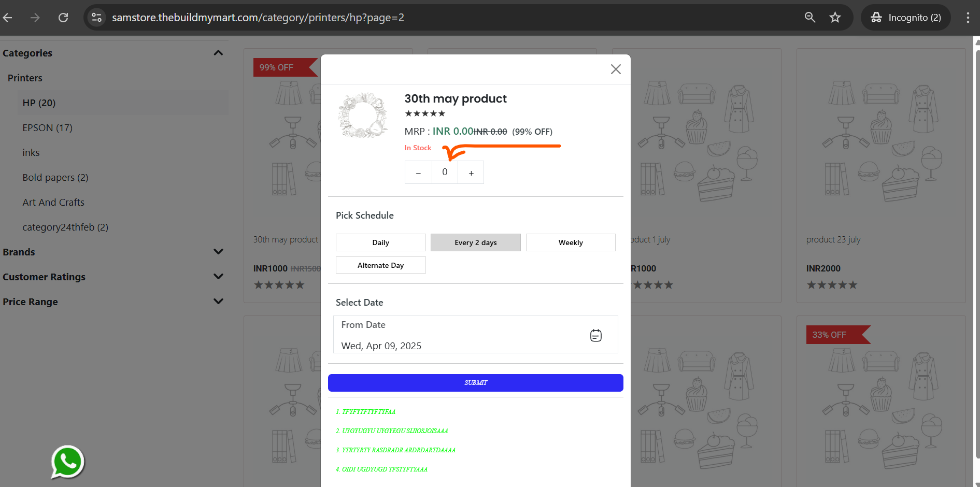
Task: Open Chrome three-dot menu
Action: pos(968,18)
